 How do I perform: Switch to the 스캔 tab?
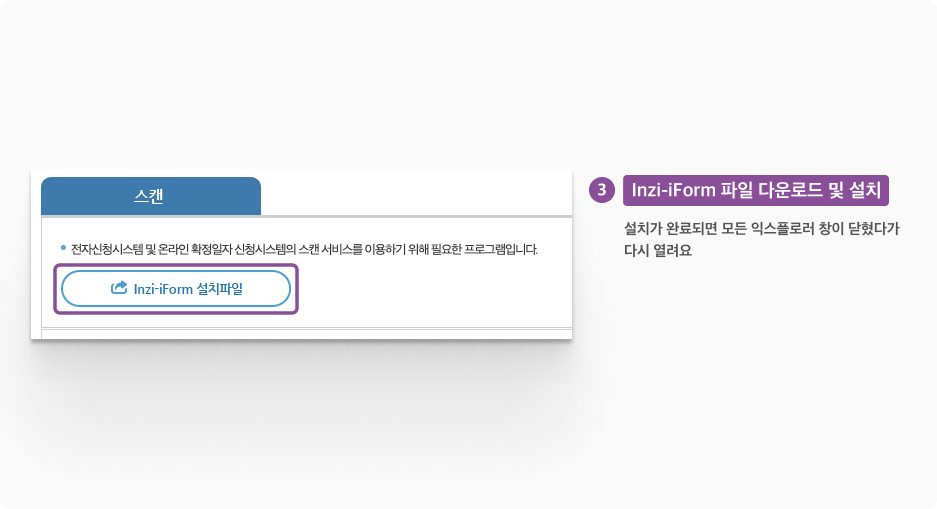150,196
